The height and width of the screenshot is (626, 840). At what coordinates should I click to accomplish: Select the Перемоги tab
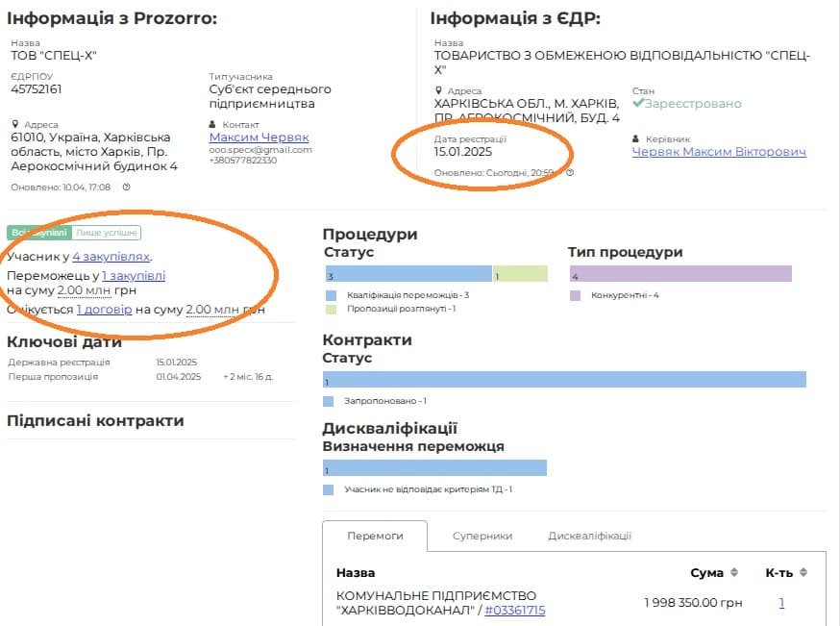pyautogui.click(x=375, y=536)
